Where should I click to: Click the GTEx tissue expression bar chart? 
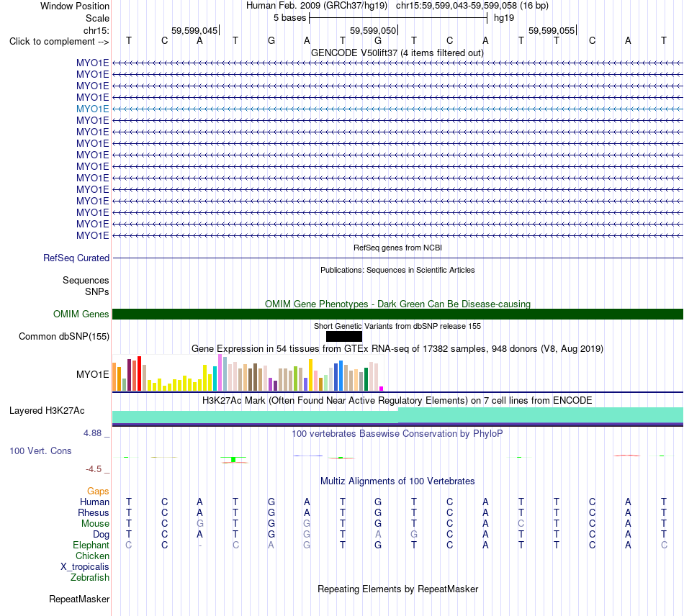[x=248, y=373]
